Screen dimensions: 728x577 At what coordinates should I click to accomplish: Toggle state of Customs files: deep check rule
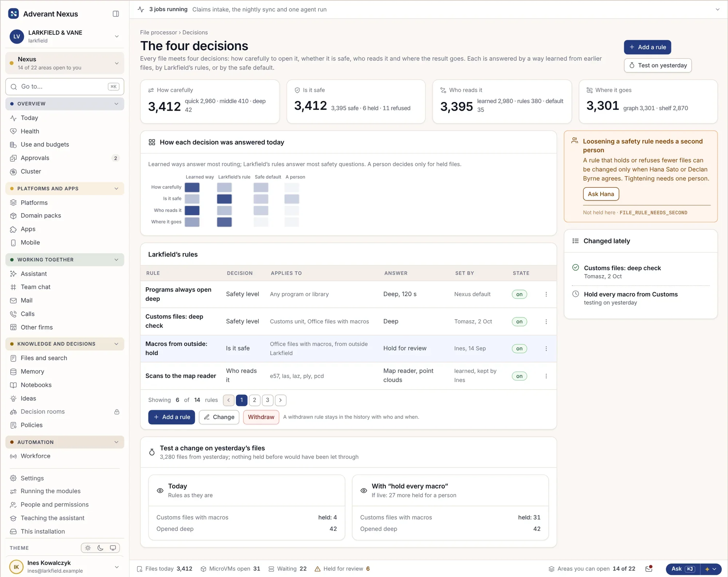point(519,322)
